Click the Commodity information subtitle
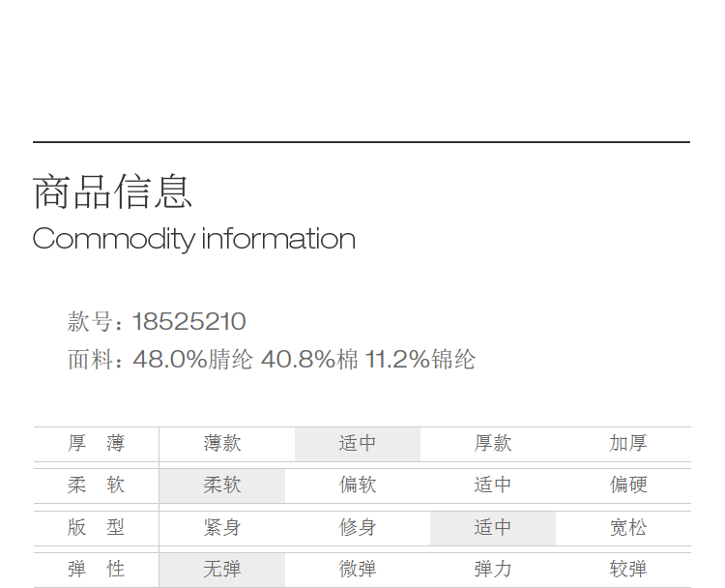Viewport: 725px width, 588px height. click(x=193, y=239)
